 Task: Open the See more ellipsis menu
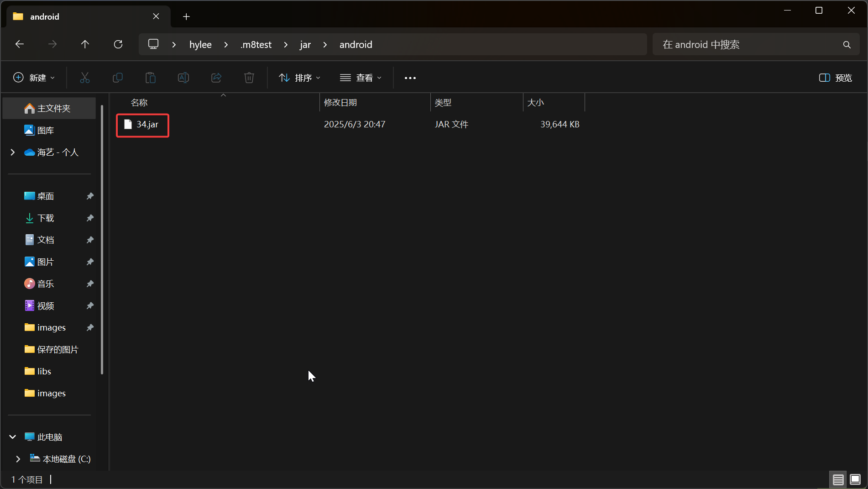[x=410, y=78]
